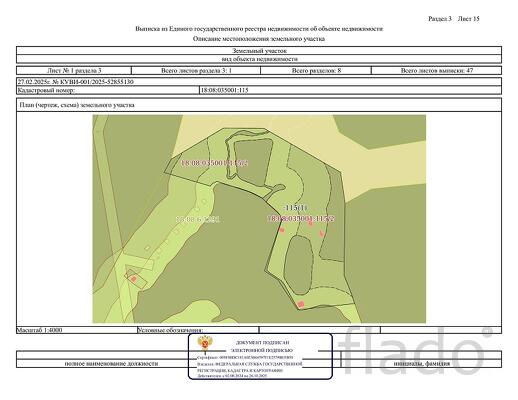This screenshot has height=400, width=518.
Task: Click 'Всего листов раздела 3: 1' cell
Action: pos(196,70)
